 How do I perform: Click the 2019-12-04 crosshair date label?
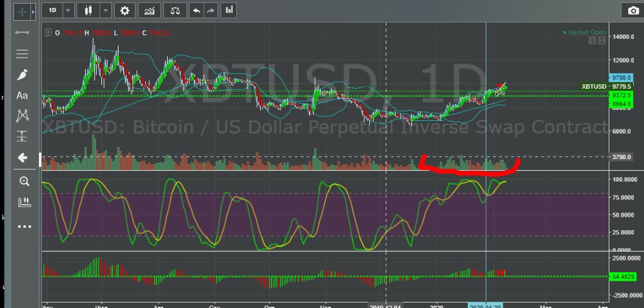pos(386,306)
